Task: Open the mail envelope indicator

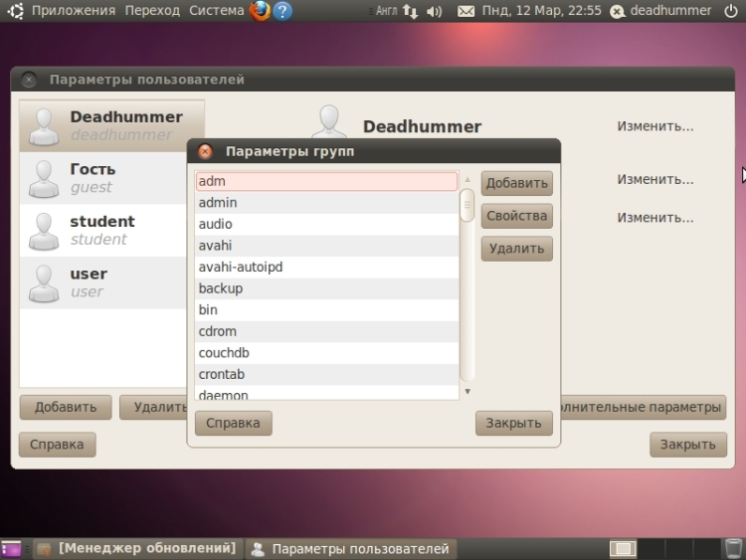Action: click(x=466, y=11)
